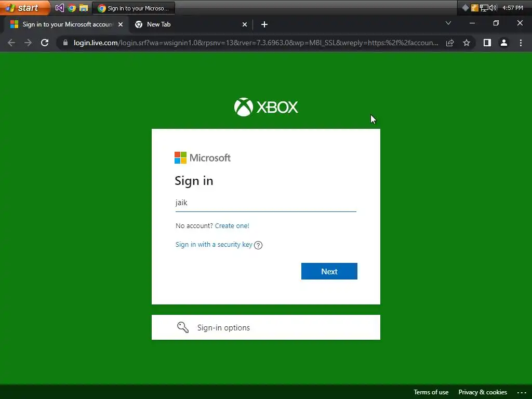Open Visual Studio from the quick launch
The width and height of the screenshot is (532, 399).
click(59, 8)
